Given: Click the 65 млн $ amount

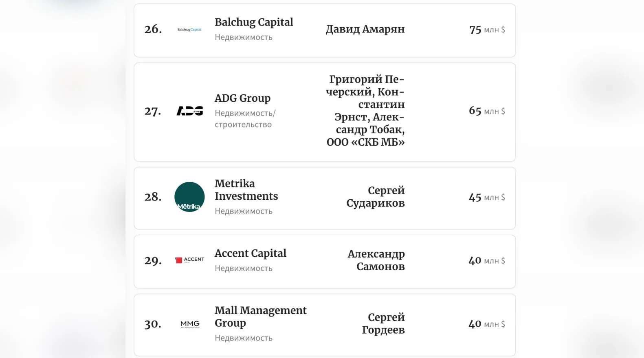Looking at the screenshot, I should coord(487,111).
